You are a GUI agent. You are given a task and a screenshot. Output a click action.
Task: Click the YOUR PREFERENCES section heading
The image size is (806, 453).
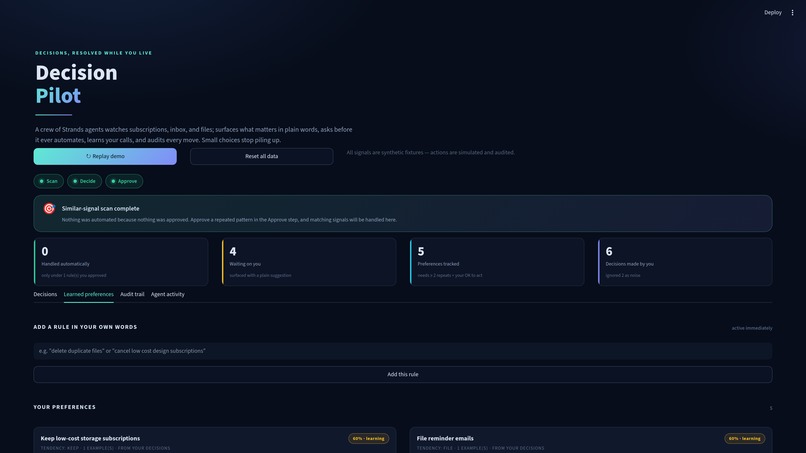pos(64,407)
